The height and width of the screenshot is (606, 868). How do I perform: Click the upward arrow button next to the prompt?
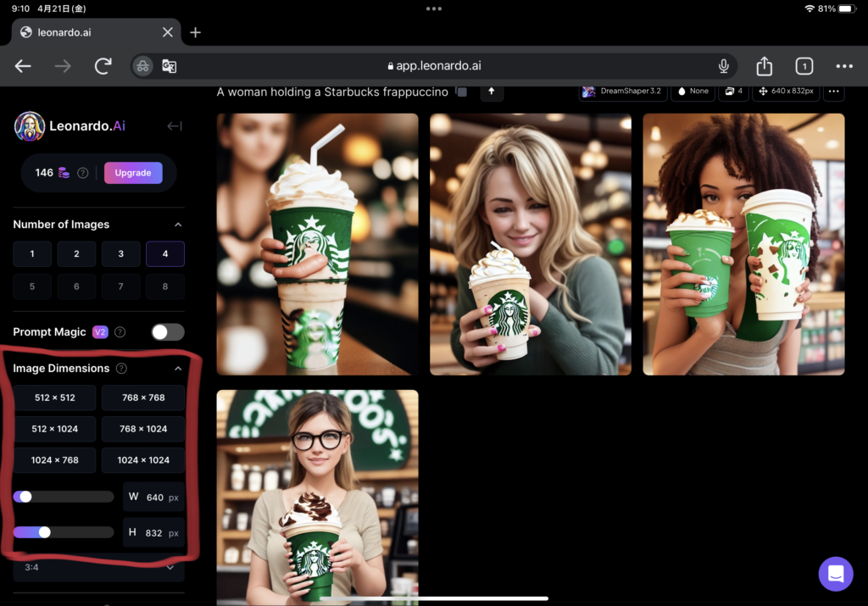pos(492,92)
